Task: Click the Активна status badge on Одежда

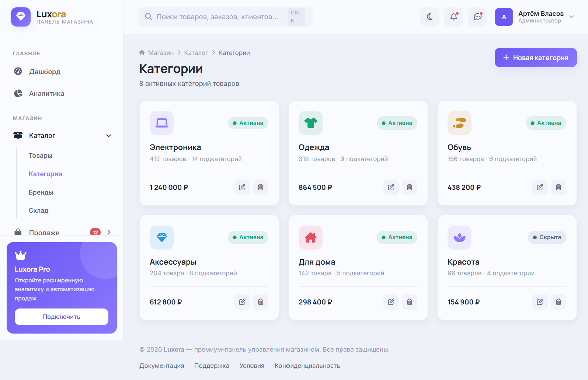Action: click(x=397, y=123)
